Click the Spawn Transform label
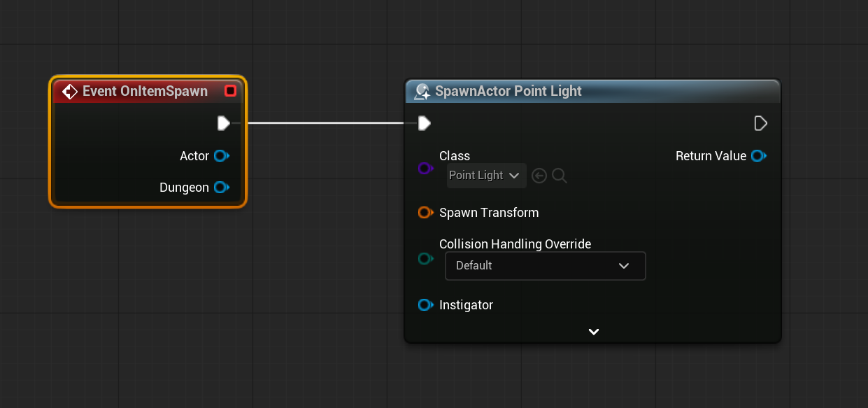The image size is (868, 408). pos(489,213)
